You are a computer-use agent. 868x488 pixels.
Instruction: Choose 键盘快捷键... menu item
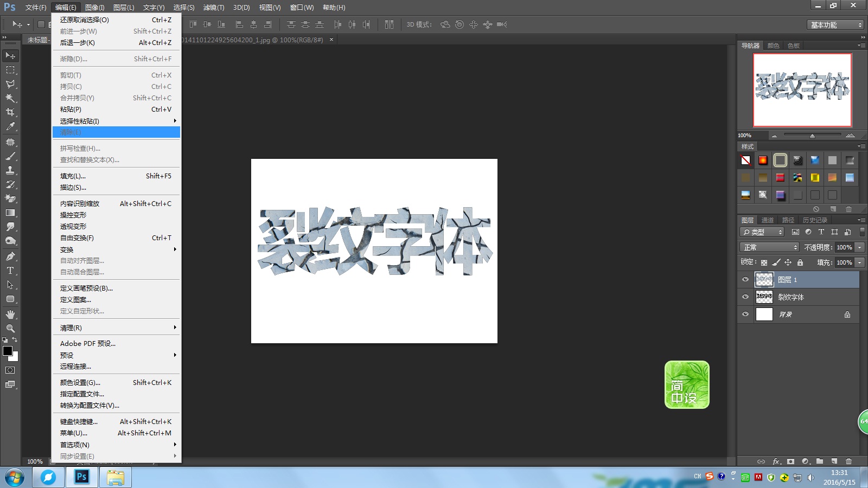[x=116, y=422]
